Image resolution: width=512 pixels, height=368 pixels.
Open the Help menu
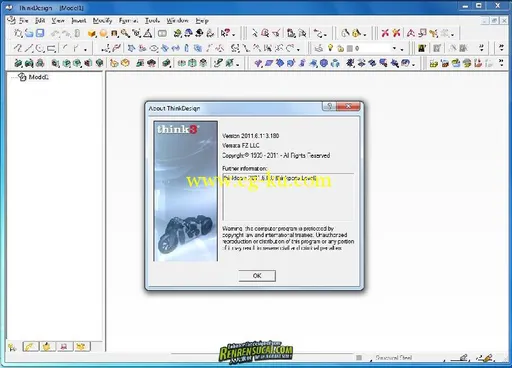point(202,21)
